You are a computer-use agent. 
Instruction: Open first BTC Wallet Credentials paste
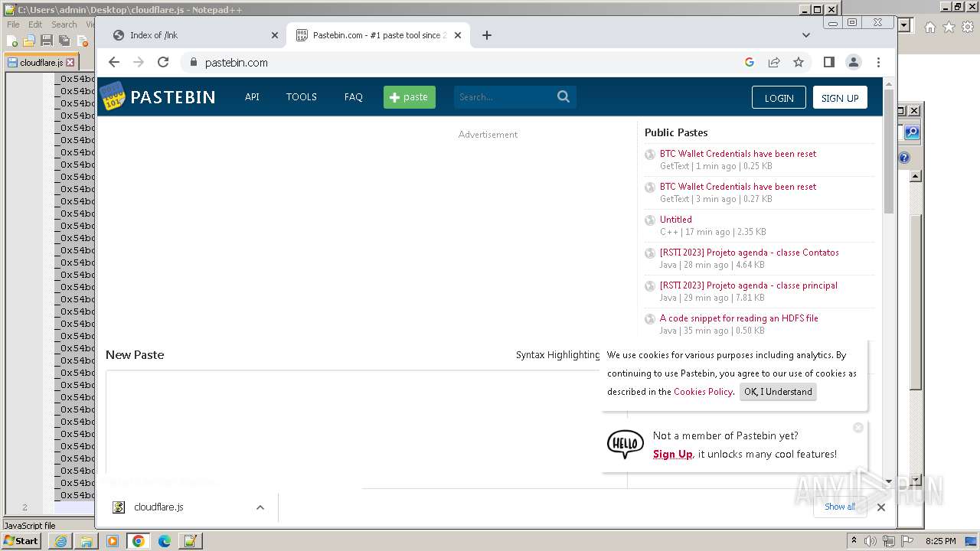pyautogui.click(x=738, y=154)
